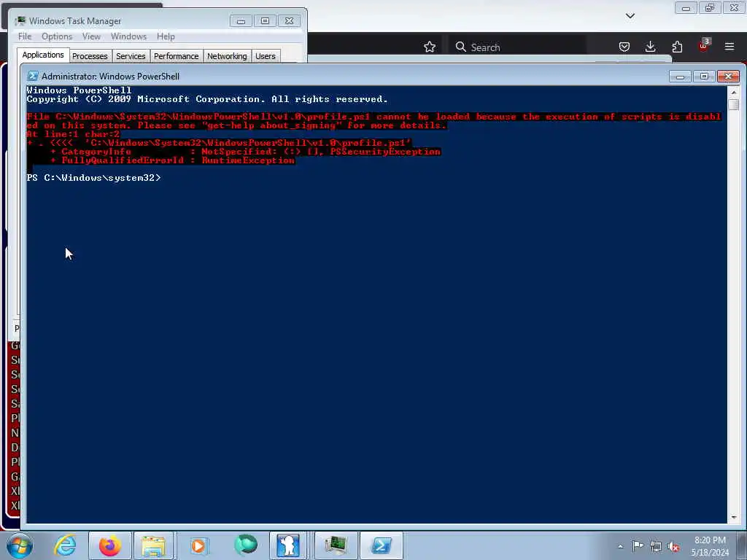Open Windows Start menu orb
This screenshot has height=560, width=747.
point(20,545)
